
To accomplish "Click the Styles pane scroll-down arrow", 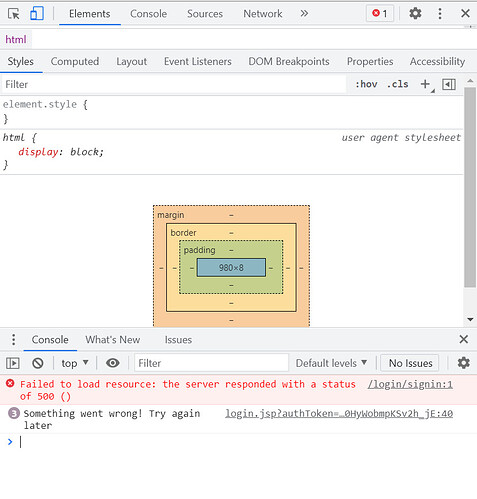I will pos(470,319).
